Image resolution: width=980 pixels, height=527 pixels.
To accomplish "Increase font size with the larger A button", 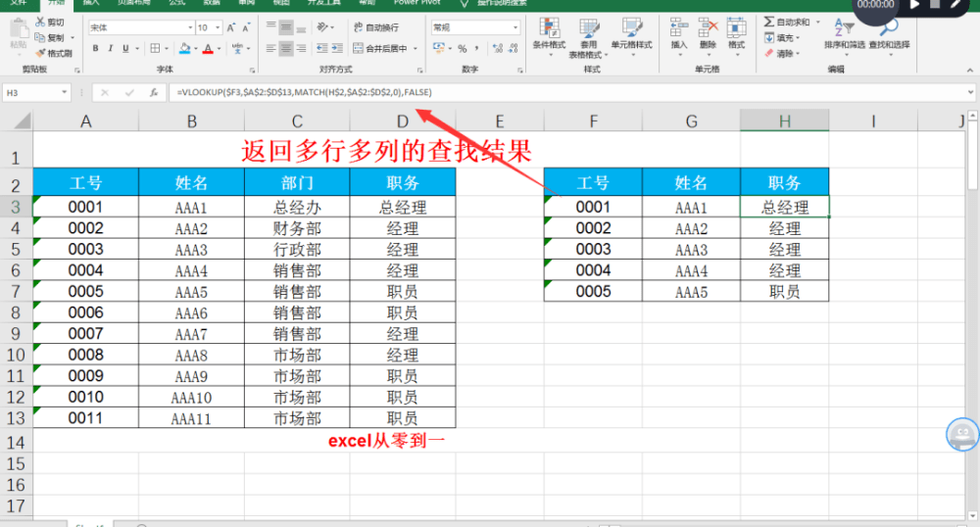I will coord(231,27).
